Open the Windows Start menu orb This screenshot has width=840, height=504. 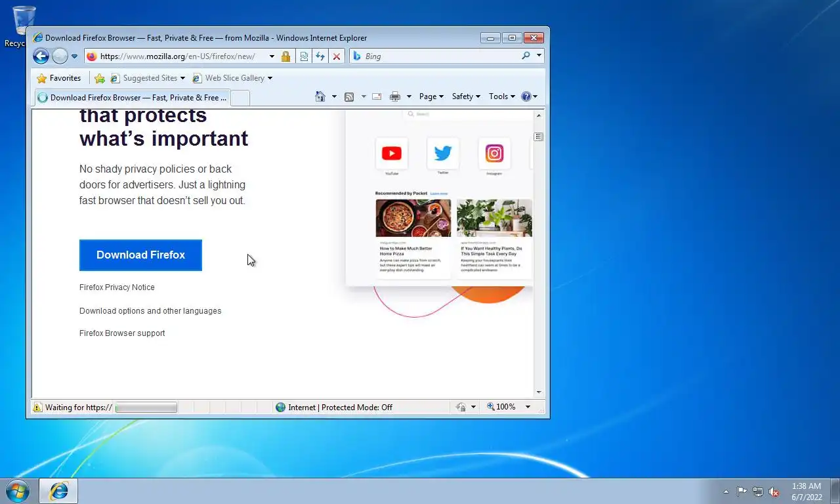pyautogui.click(x=17, y=491)
